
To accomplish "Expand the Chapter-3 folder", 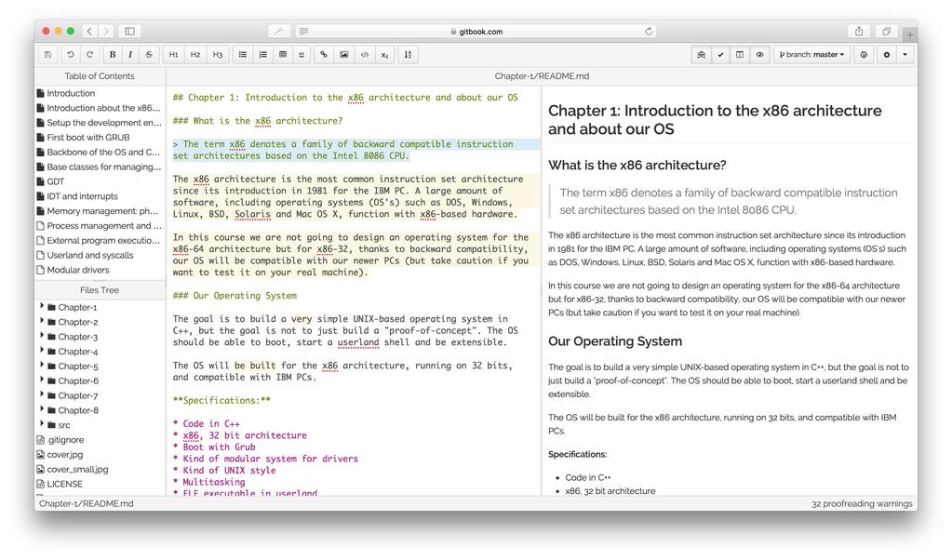I will [42, 336].
